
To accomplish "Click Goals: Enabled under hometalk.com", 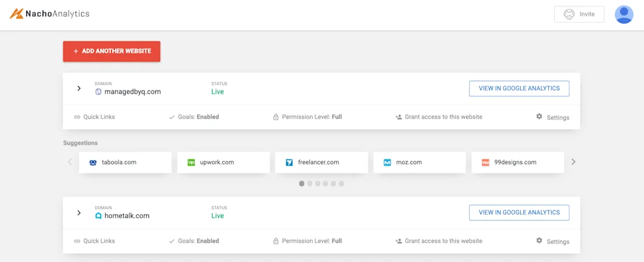I will point(194,241).
